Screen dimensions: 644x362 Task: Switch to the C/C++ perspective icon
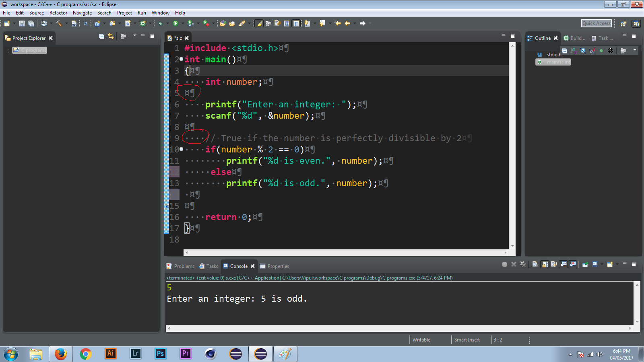click(636, 24)
